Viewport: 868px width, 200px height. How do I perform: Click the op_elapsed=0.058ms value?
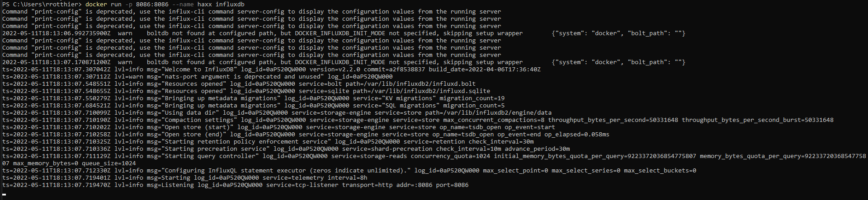pos(577,134)
